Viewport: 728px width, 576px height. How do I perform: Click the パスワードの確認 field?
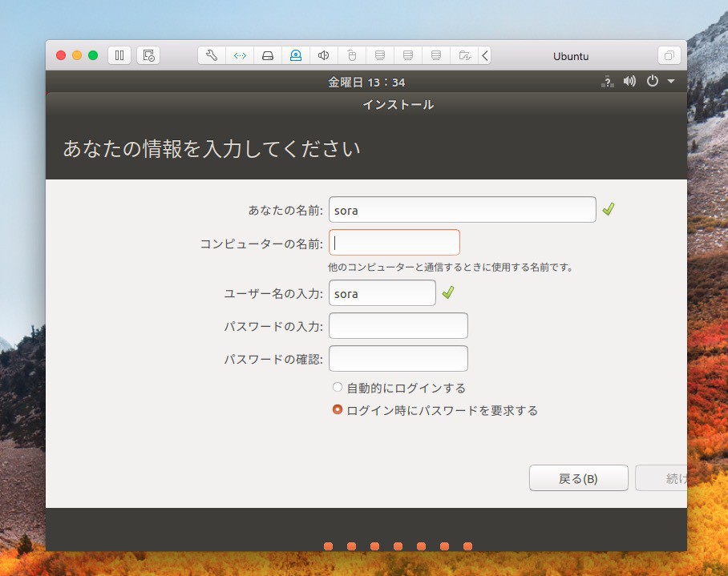398,359
